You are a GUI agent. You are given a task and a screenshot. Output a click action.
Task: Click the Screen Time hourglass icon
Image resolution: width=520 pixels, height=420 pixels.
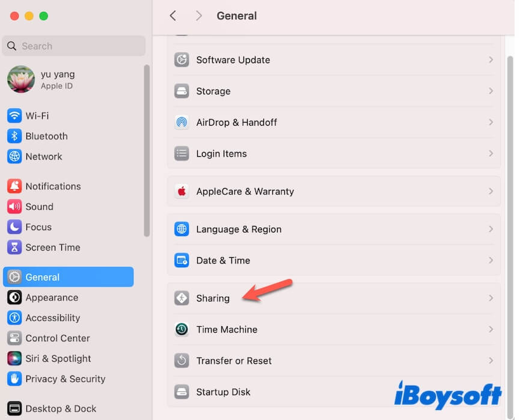(x=14, y=248)
